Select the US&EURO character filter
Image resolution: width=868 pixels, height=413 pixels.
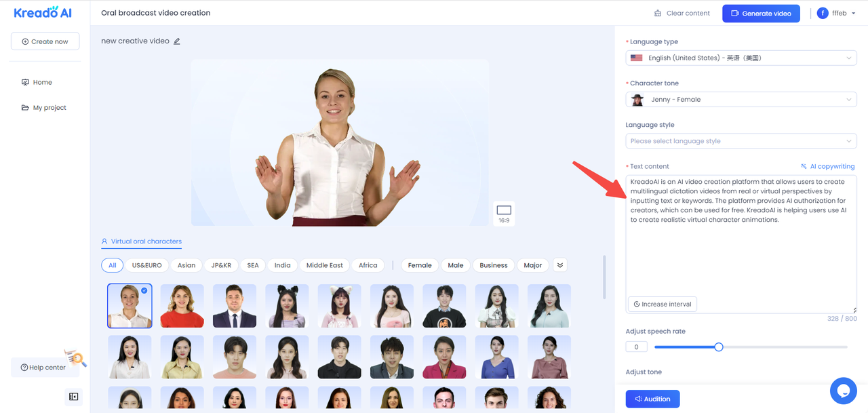(x=146, y=265)
